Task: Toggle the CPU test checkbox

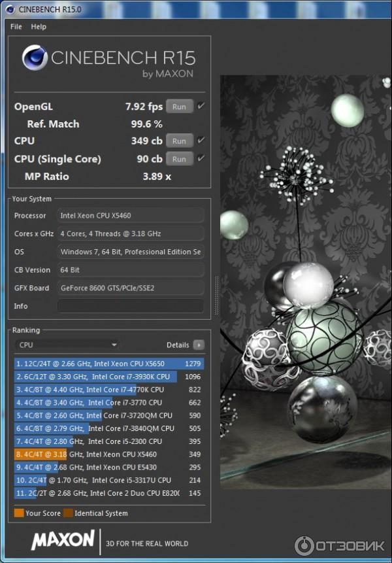Action: (x=201, y=141)
